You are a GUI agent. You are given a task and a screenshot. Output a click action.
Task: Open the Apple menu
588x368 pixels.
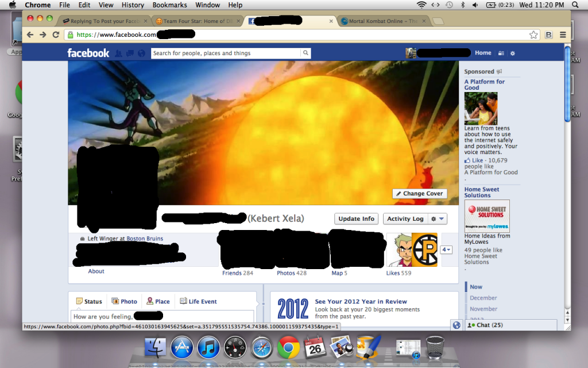13,5
